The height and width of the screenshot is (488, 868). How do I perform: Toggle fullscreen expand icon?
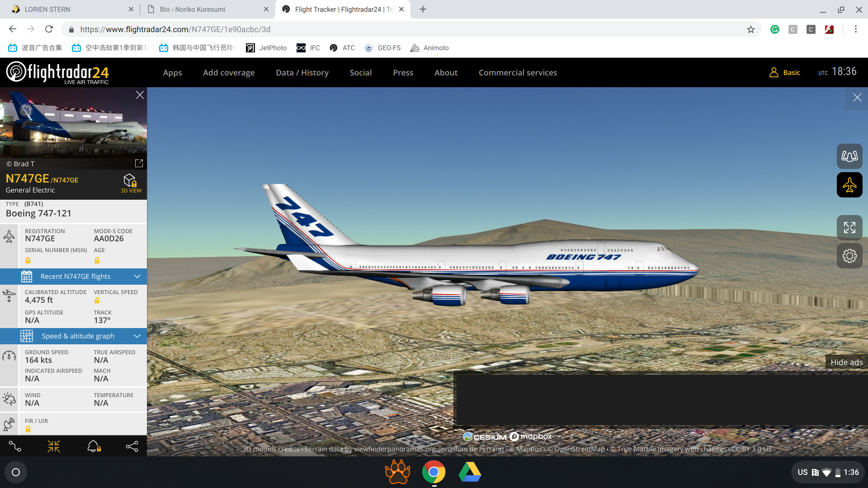(x=849, y=228)
